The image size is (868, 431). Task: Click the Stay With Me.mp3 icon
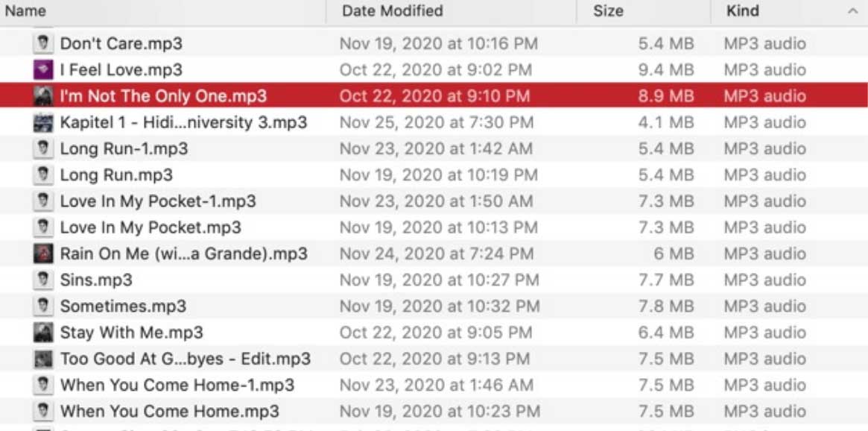pyautogui.click(x=43, y=333)
